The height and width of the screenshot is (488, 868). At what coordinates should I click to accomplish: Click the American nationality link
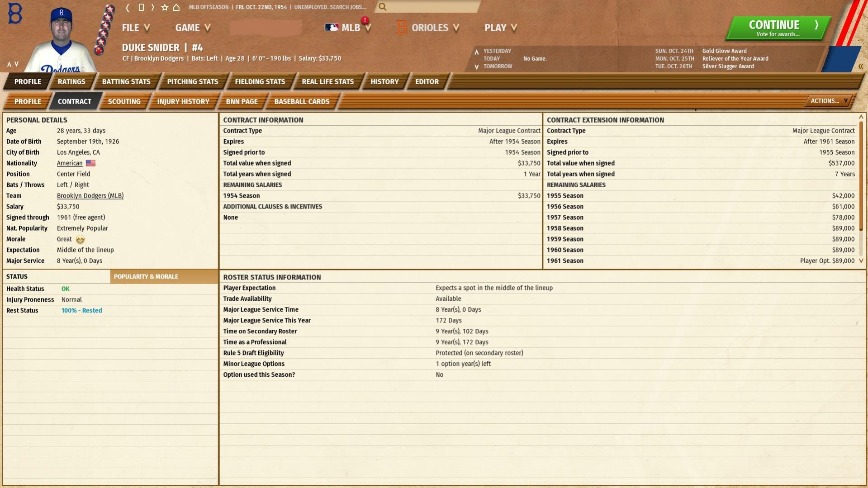click(x=70, y=163)
